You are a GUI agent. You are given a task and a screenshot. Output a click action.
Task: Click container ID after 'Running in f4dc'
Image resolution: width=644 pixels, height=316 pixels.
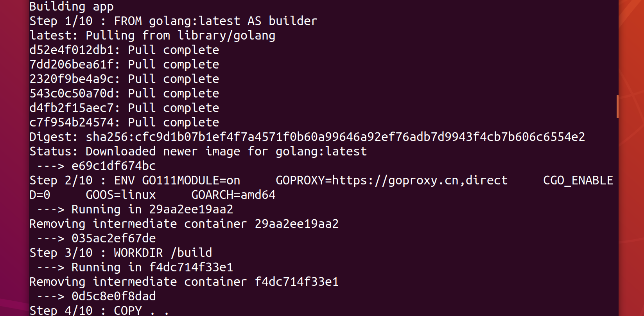[x=191, y=267]
